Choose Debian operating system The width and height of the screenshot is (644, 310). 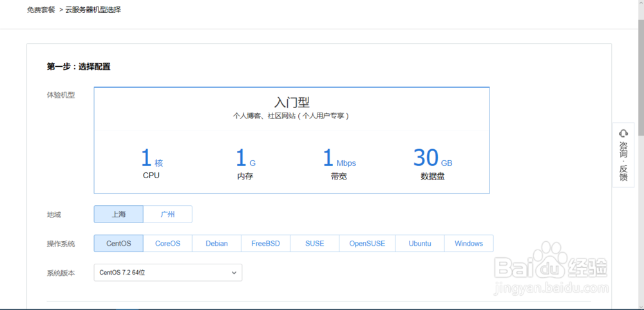[x=216, y=244]
